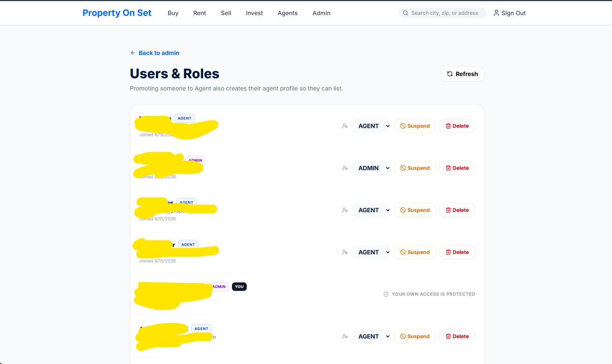
Task: Open the Buy menu
Action: tap(173, 13)
